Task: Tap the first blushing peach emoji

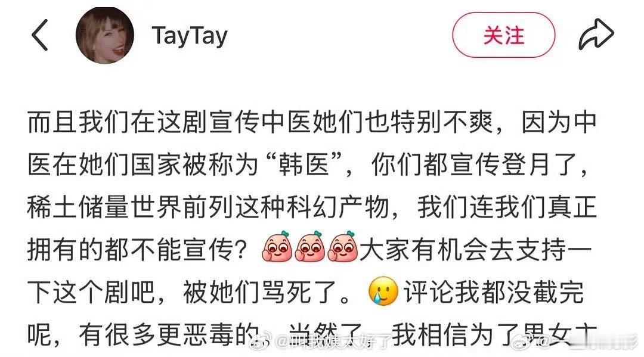Action: pos(277,247)
